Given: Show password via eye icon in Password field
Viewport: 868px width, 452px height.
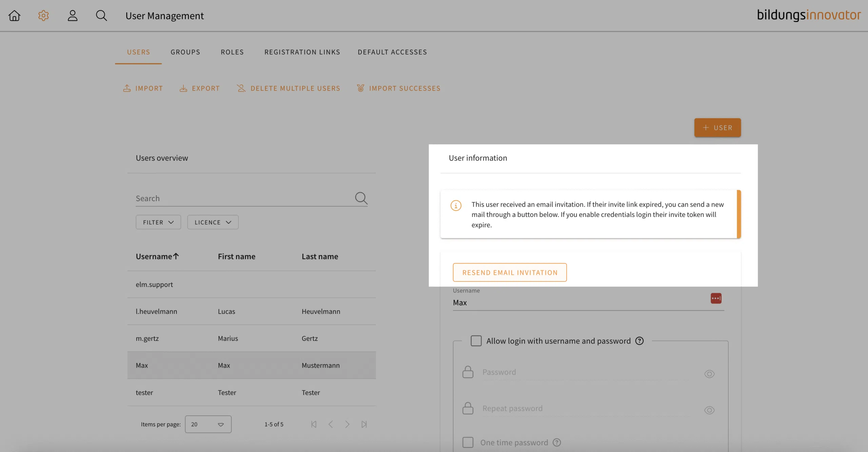Looking at the screenshot, I should (x=709, y=374).
